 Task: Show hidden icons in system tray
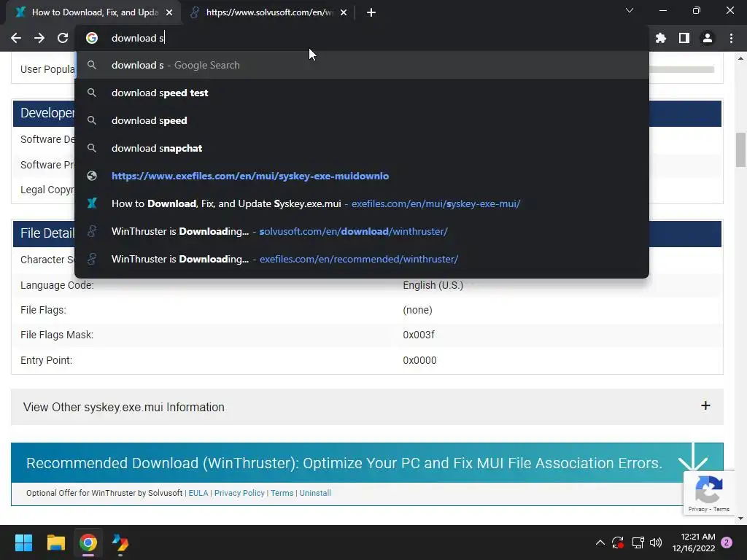pos(600,542)
